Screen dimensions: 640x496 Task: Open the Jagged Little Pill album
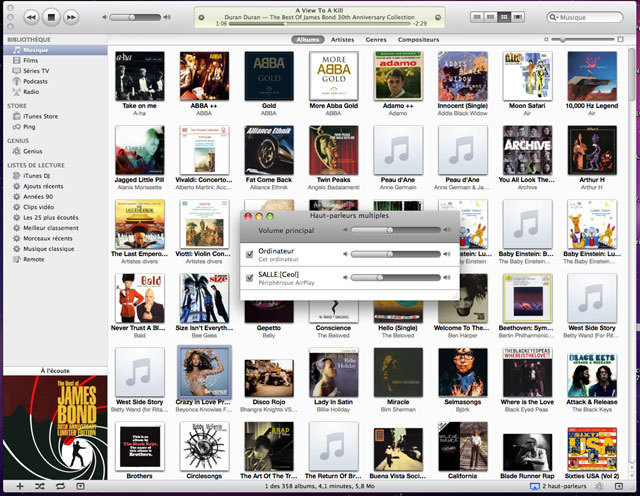(x=140, y=150)
